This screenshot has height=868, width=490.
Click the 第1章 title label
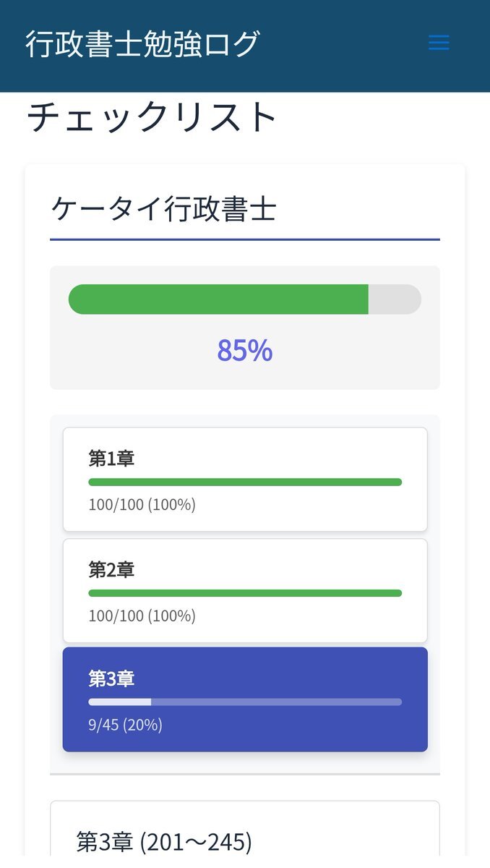point(111,459)
